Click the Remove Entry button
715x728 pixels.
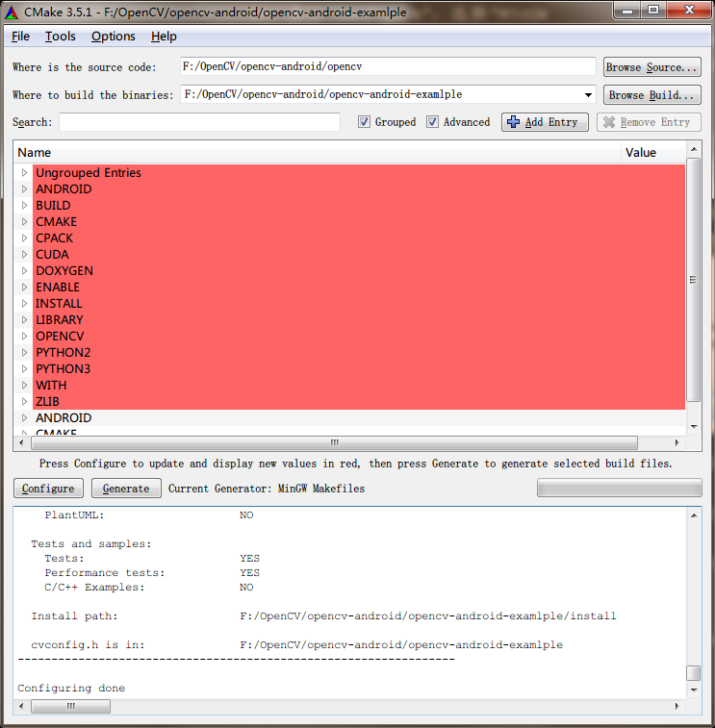(649, 122)
